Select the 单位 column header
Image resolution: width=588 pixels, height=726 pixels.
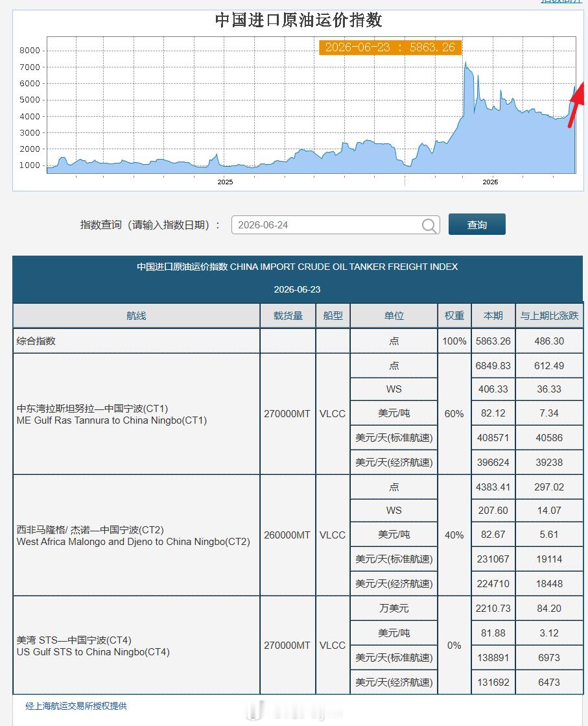click(x=394, y=316)
